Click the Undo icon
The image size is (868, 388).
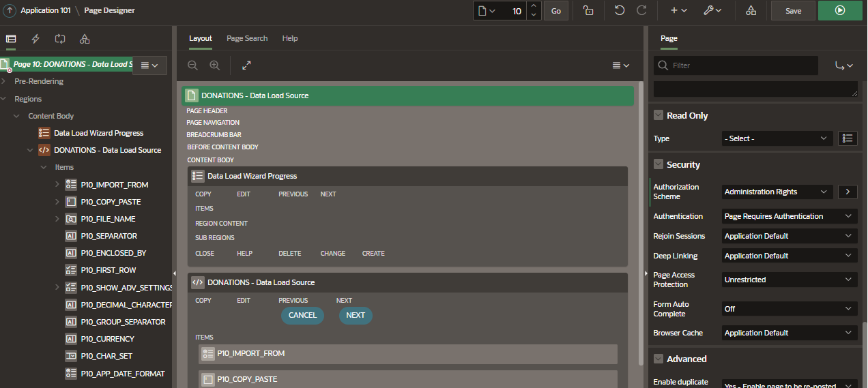[x=620, y=11]
